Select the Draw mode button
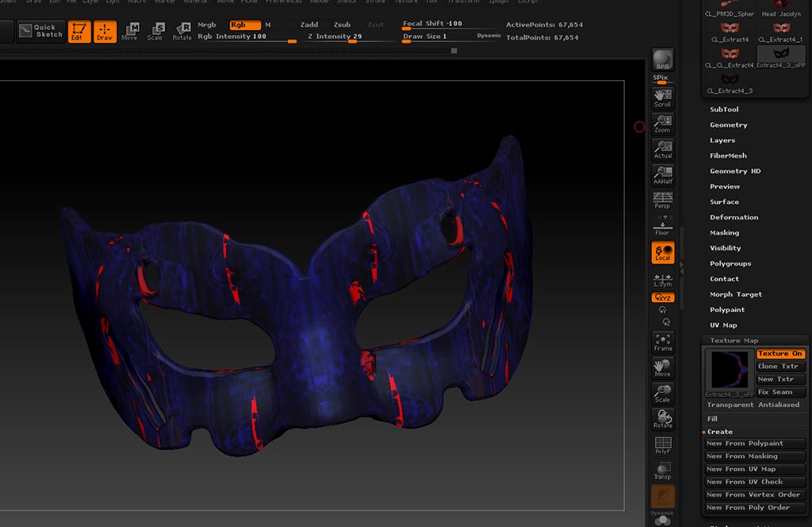Viewport: 812px width, 527px height. click(x=105, y=31)
